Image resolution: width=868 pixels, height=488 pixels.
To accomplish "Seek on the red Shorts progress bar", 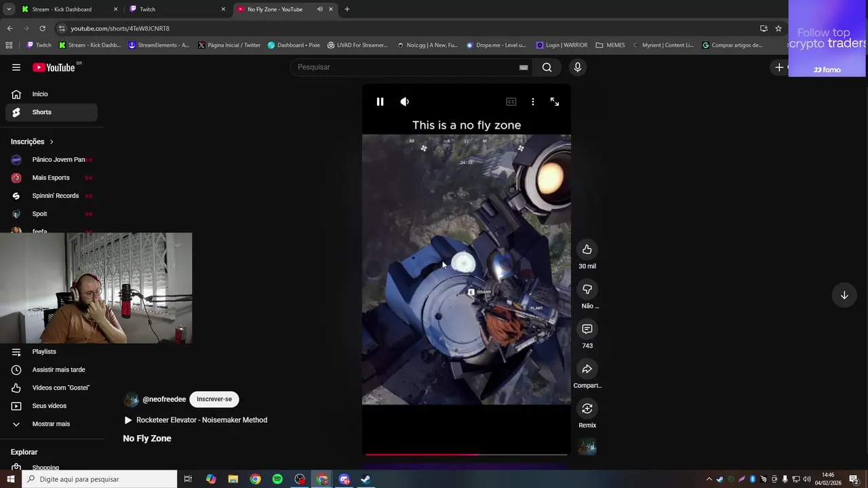I will pos(467,454).
